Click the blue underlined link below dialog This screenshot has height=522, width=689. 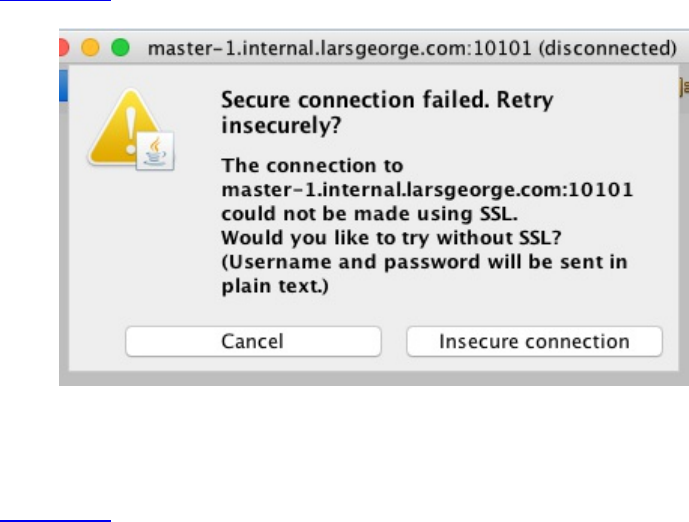pos(55,518)
